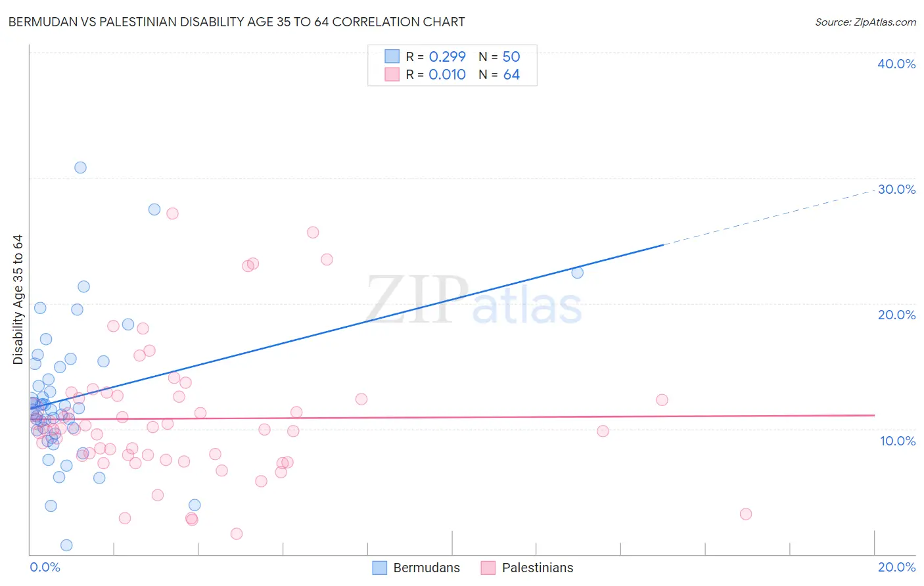Click the pink Palestinians legend swatch
The image size is (924, 586).
click(488, 568)
